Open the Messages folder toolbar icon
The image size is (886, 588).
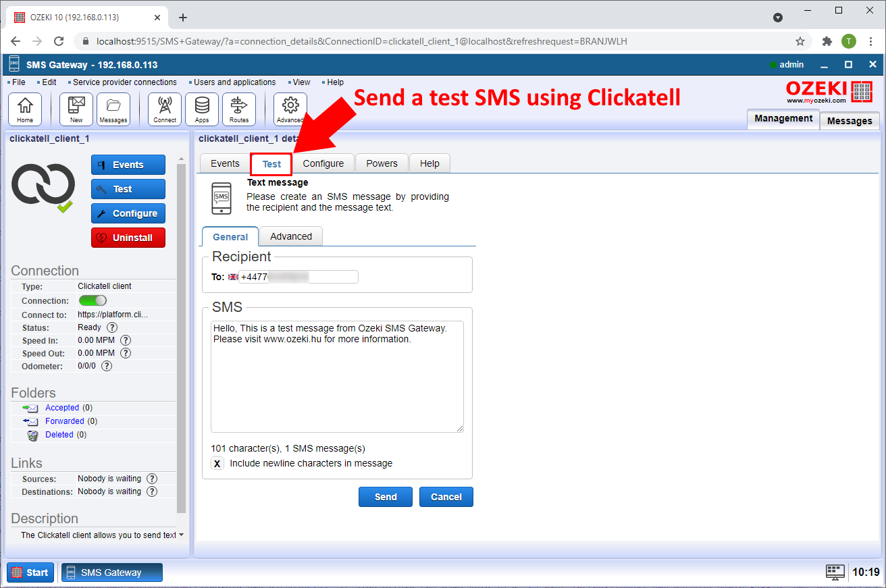(x=113, y=109)
